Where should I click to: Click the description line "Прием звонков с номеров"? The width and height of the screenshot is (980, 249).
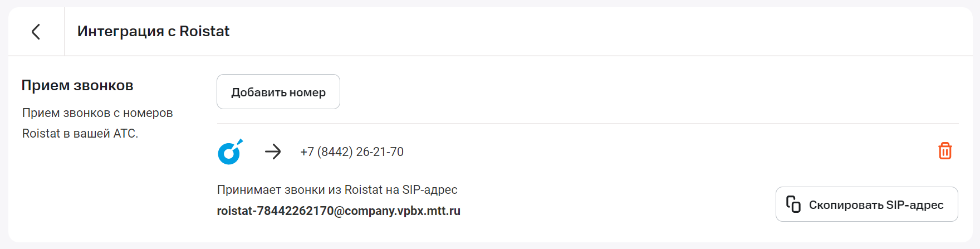pyautogui.click(x=97, y=113)
